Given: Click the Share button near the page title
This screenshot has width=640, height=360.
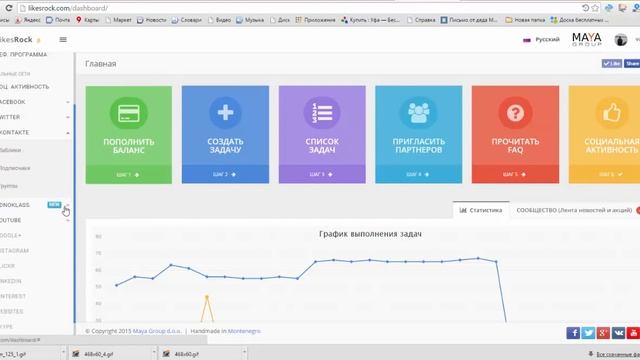Looking at the screenshot, I should [632, 63].
